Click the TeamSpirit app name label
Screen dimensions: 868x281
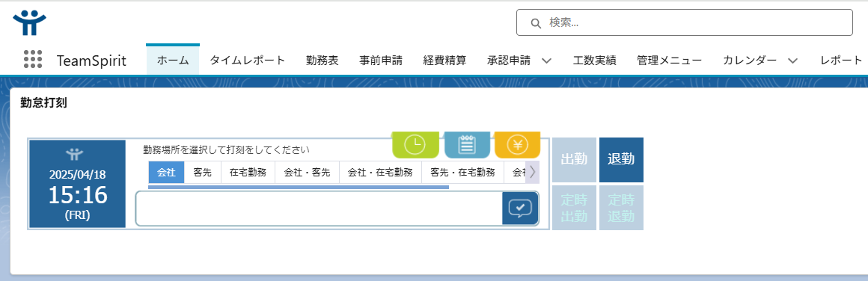pos(91,61)
